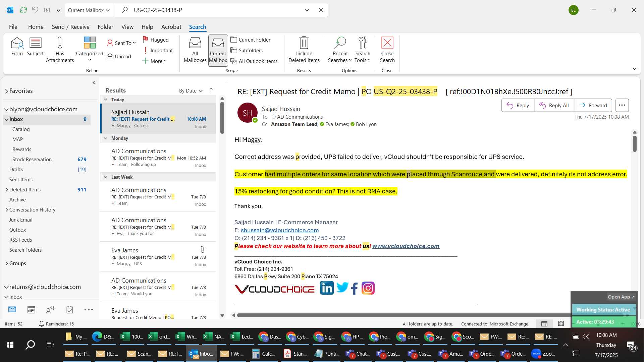
Task: Click the Subject refine icon
Action: point(35,47)
